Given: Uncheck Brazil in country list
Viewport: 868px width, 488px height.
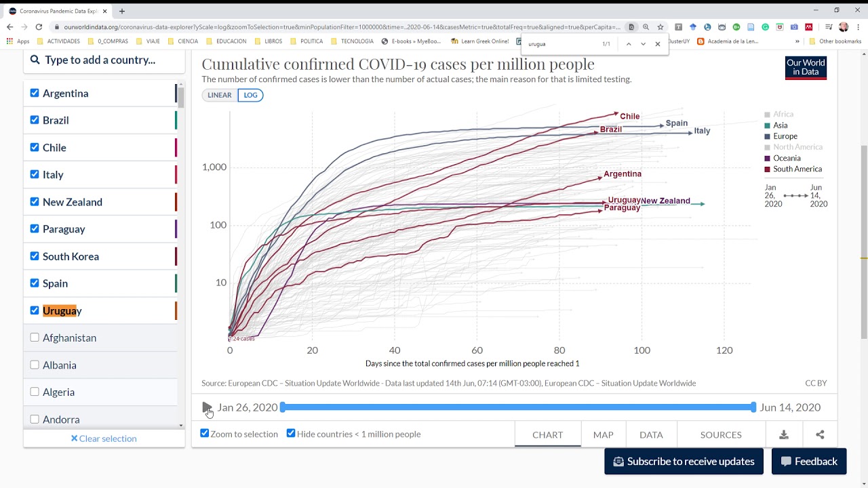Looking at the screenshot, I should (x=35, y=120).
